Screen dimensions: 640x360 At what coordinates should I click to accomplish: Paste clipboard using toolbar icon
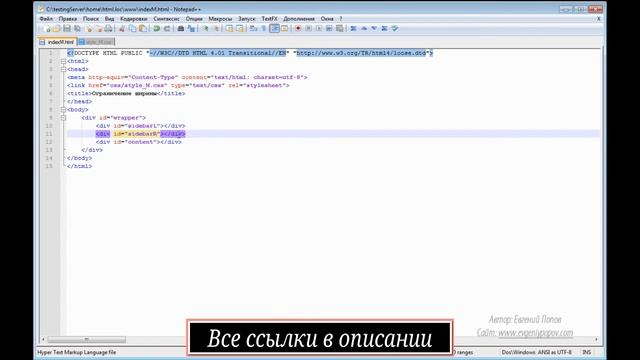[143, 29]
